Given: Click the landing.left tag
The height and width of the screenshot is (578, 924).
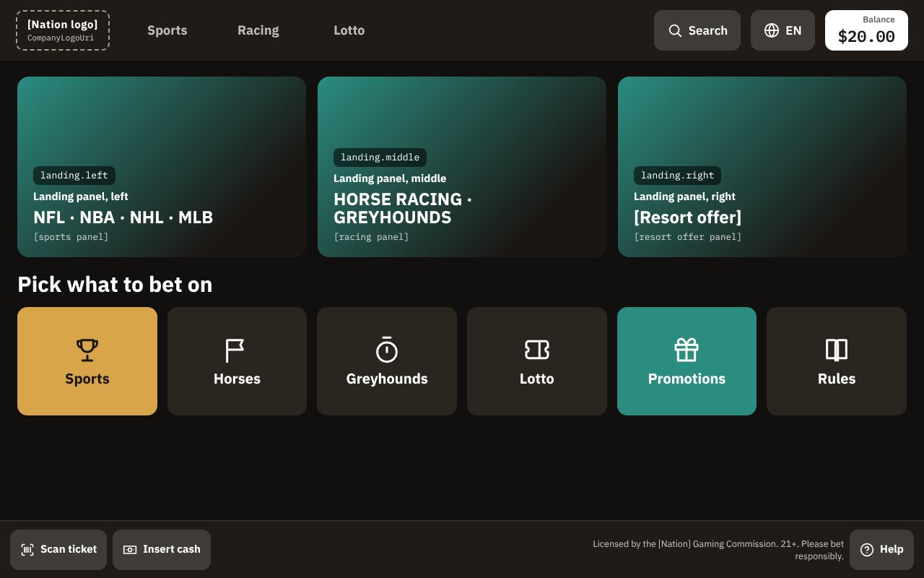Looking at the screenshot, I should (x=74, y=176).
